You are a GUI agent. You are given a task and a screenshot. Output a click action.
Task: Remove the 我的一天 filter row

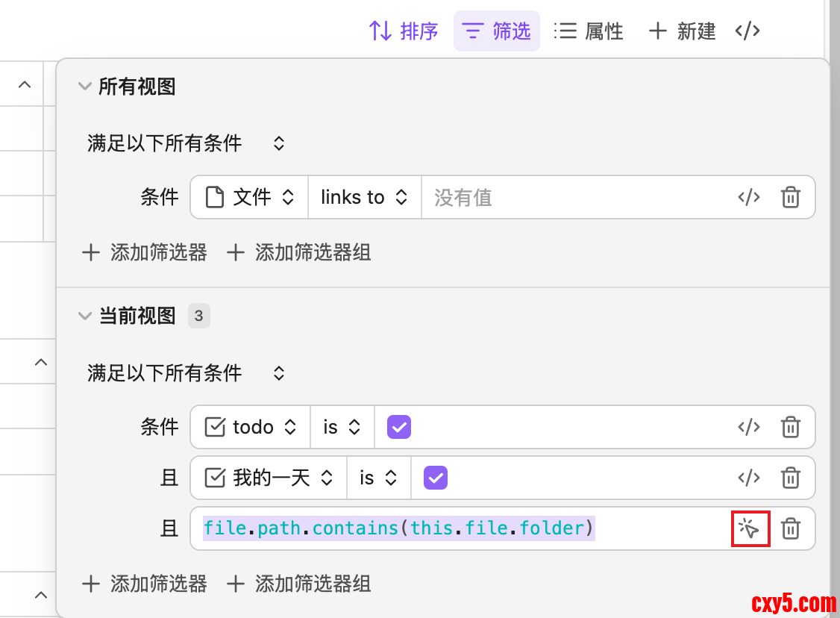(790, 478)
